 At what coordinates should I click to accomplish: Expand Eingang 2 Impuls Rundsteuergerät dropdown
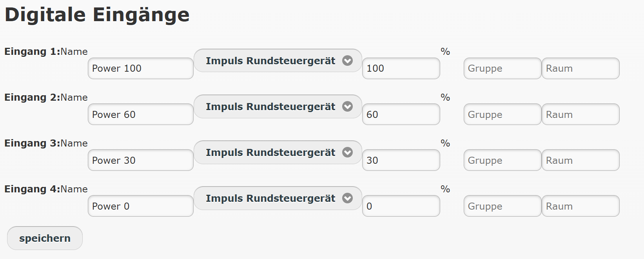pos(270,107)
